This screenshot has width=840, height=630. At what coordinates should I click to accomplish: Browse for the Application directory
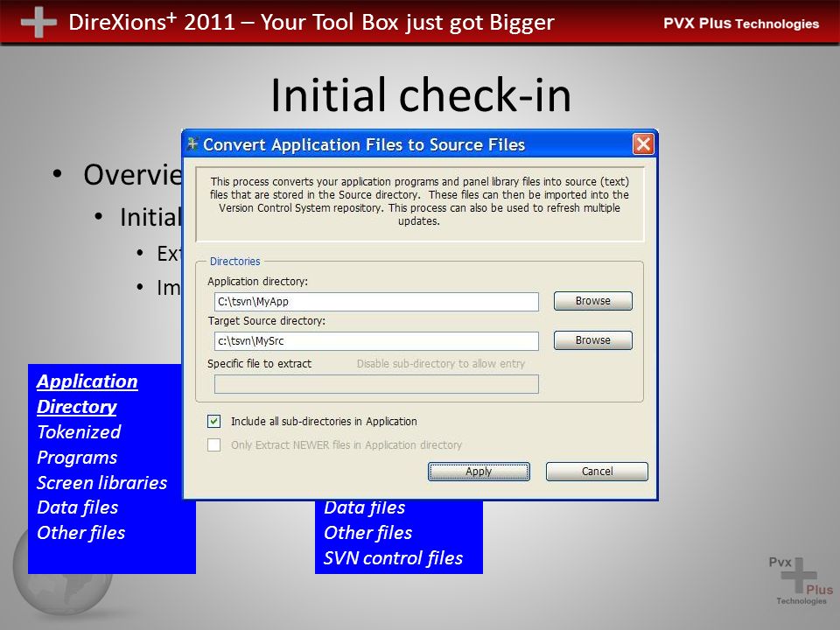point(593,301)
